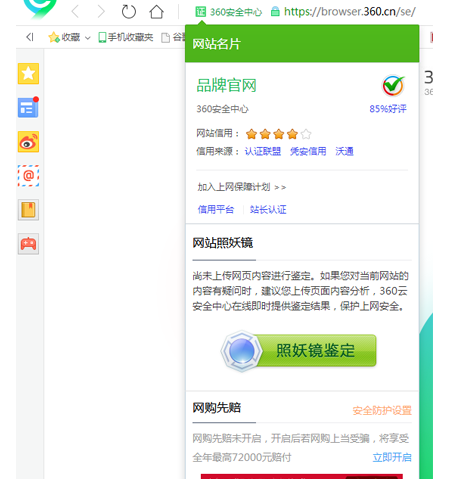Viewport: 450px width, 479px height.
Task: Open the 凭安信用 credit source link
Action: (308, 151)
